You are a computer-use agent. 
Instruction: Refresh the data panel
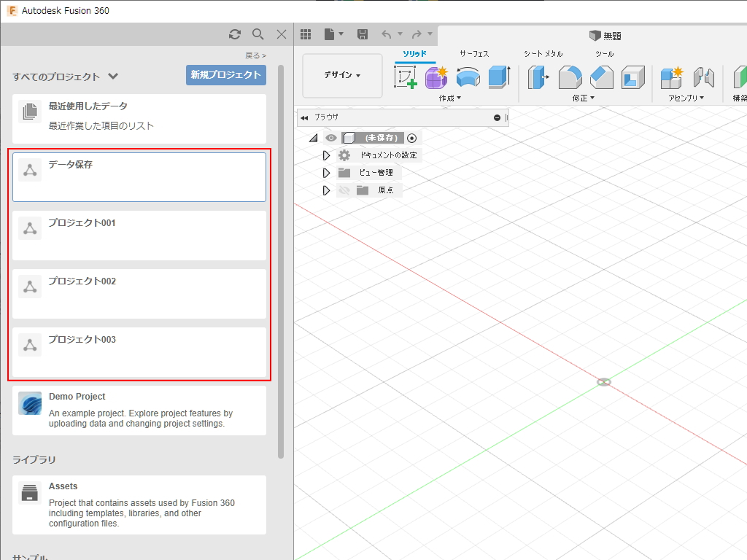[234, 34]
